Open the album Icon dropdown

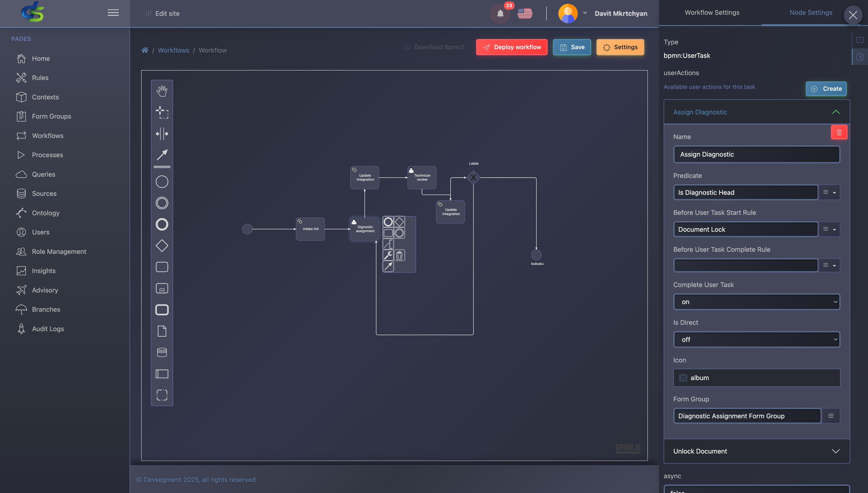point(757,378)
